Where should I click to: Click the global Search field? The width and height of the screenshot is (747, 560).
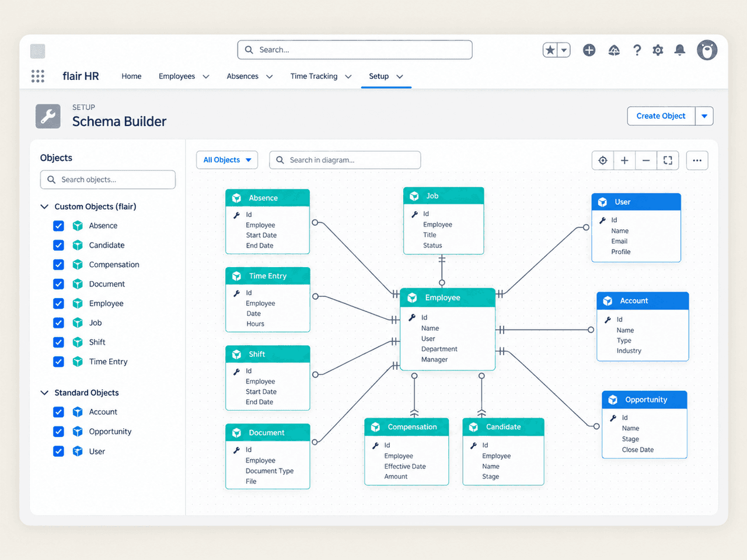pyautogui.click(x=355, y=50)
